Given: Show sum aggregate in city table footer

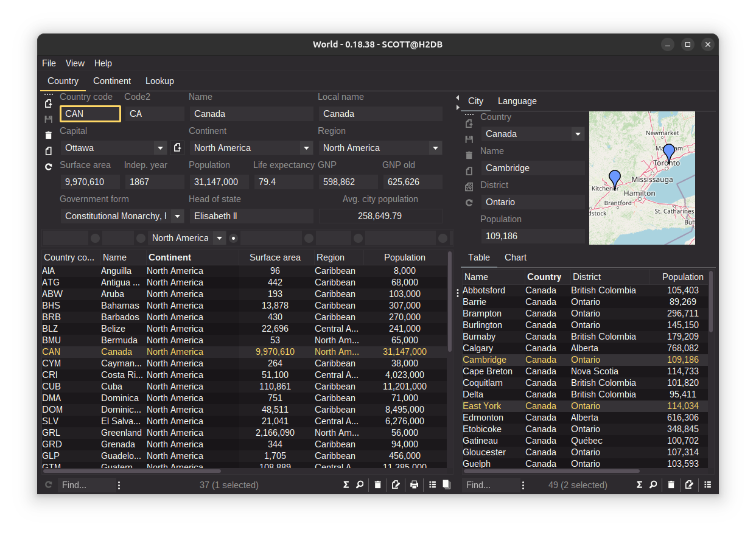Looking at the screenshot, I should tap(640, 485).
